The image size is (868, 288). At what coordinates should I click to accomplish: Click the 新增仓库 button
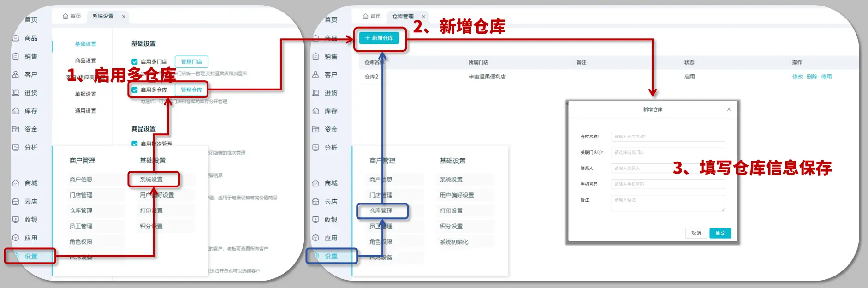click(x=379, y=38)
